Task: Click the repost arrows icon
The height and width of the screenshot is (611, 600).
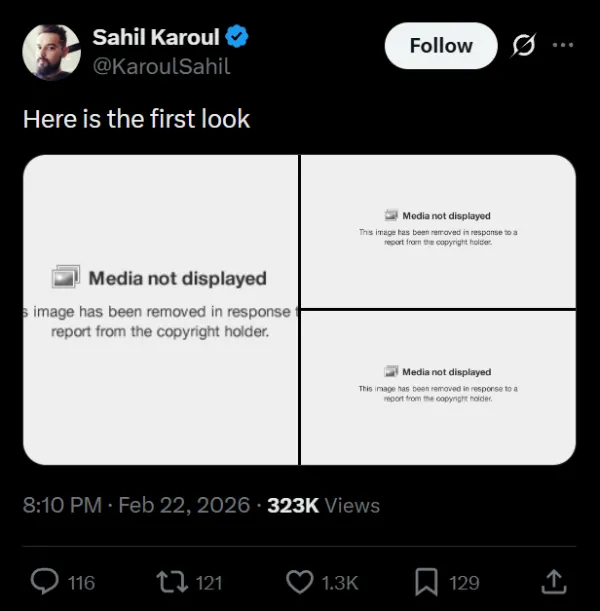Action: click(x=172, y=582)
